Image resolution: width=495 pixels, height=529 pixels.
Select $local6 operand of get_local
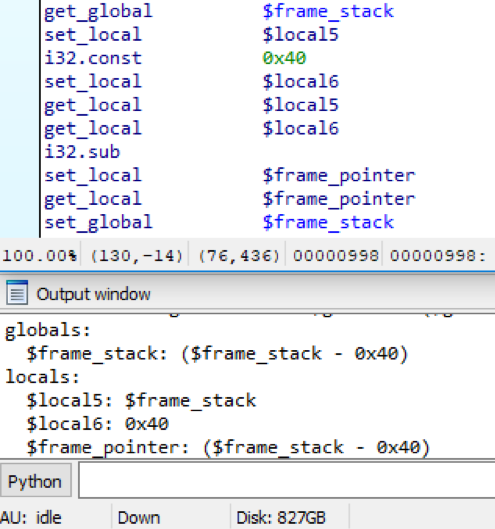[300, 129]
